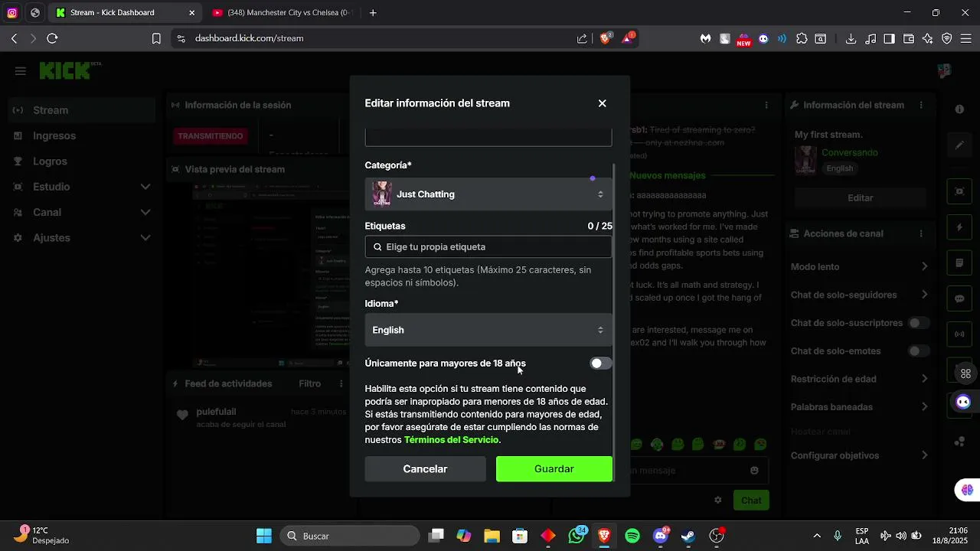
Task: Expand the Estudio sidebar chevron
Action: (x=145, y=187)
